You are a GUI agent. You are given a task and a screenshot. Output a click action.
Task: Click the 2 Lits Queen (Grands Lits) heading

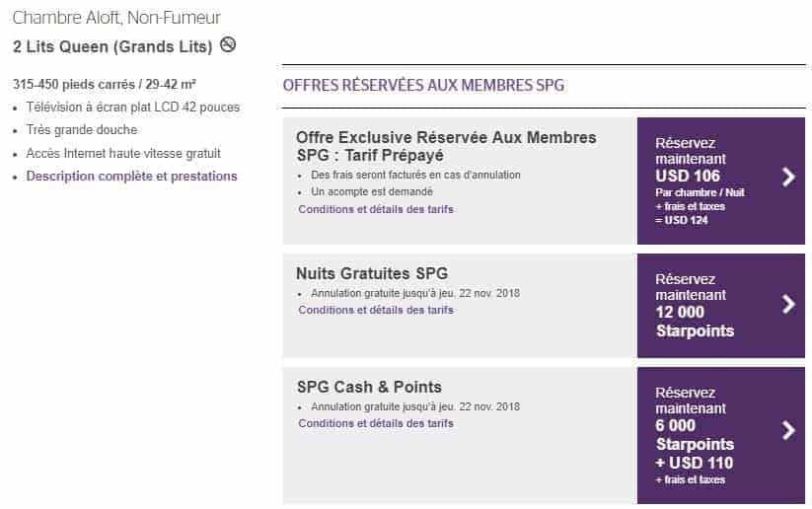pos(113,45)
